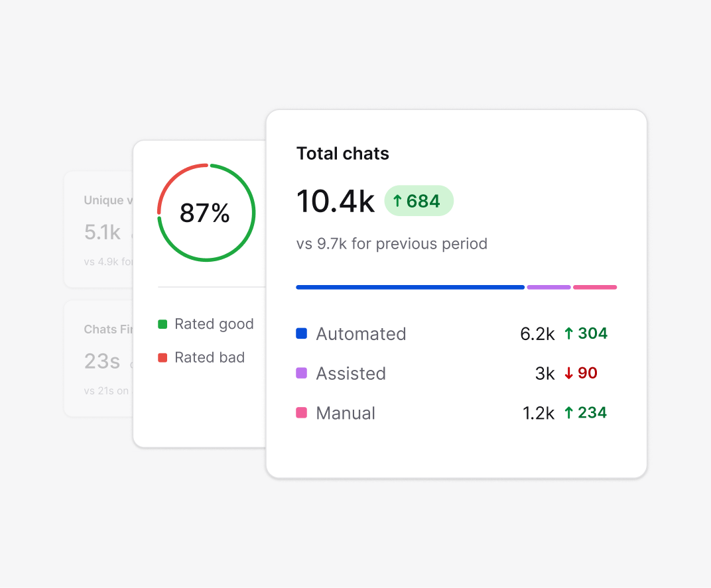
Task: Expand the Total chats card details
Action: coord(456,293)
